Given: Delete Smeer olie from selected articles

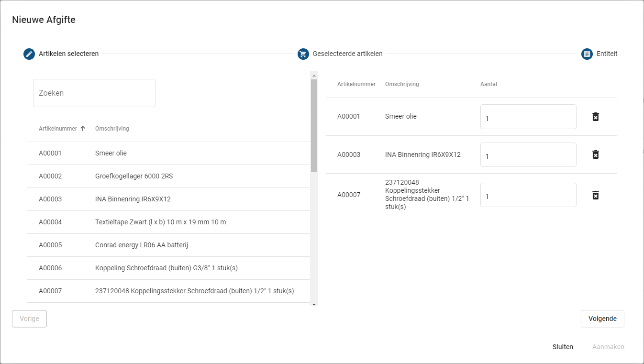Looking at the screenshot, I should pos(595,117).
